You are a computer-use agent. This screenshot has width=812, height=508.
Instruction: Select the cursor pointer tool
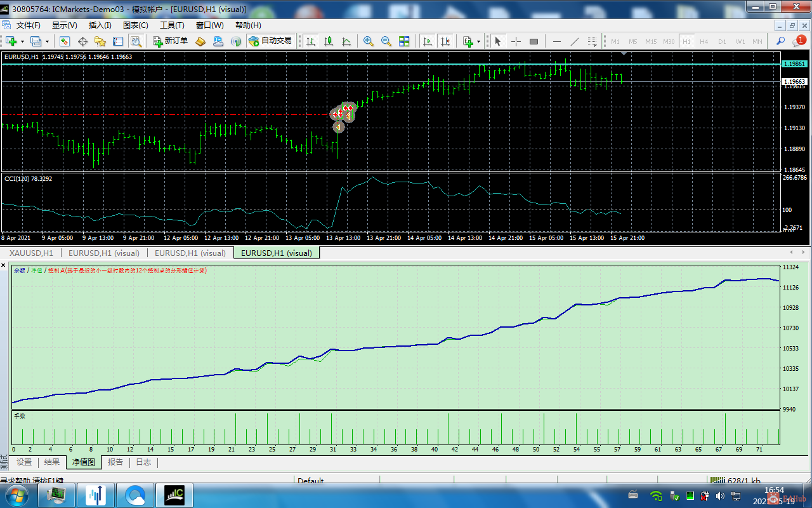tap(498, 41)
